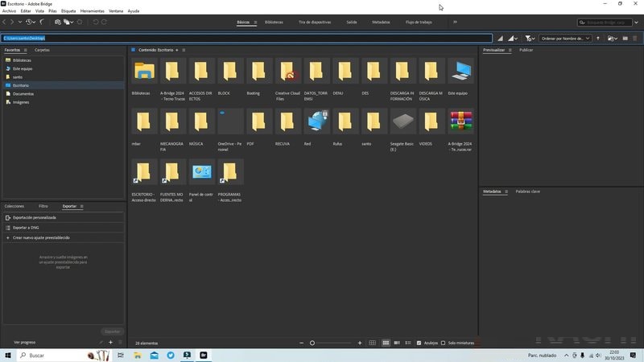Open Windows Start menu
Viewport: 644px width, 362px height.
pos(8,356)
